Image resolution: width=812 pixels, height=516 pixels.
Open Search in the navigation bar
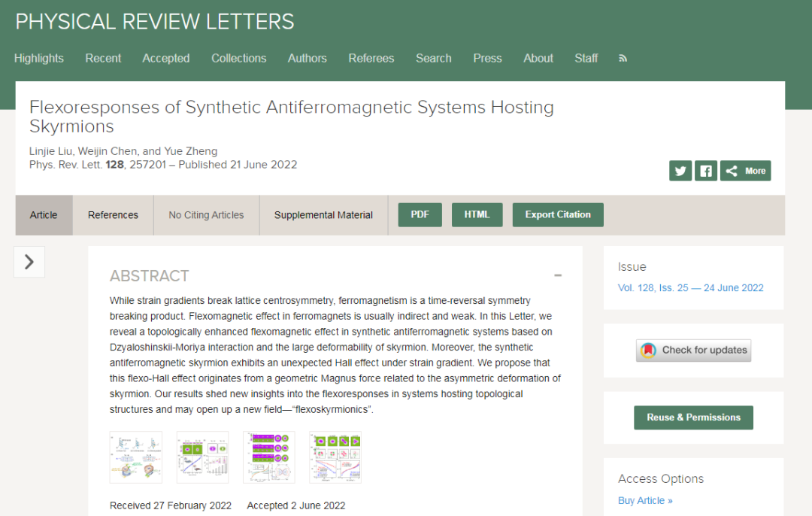[434, 59]
